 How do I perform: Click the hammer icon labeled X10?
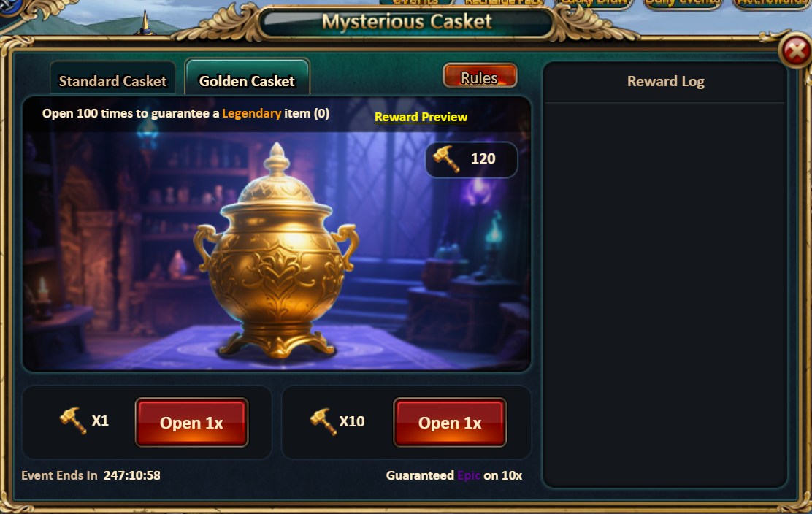(323, 421)
